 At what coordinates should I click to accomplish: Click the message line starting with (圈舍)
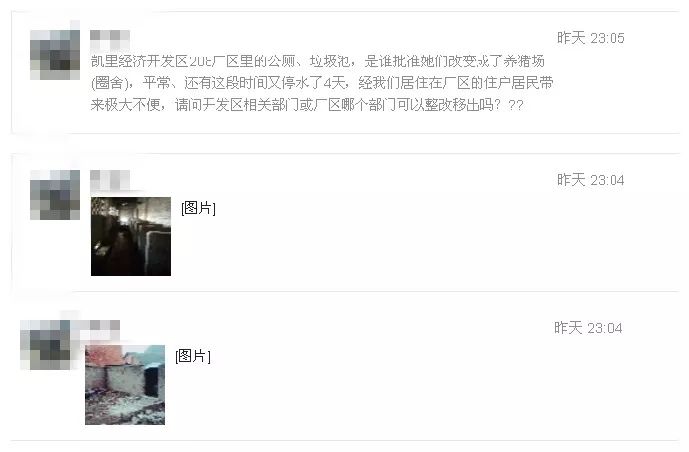click(322, 83)
